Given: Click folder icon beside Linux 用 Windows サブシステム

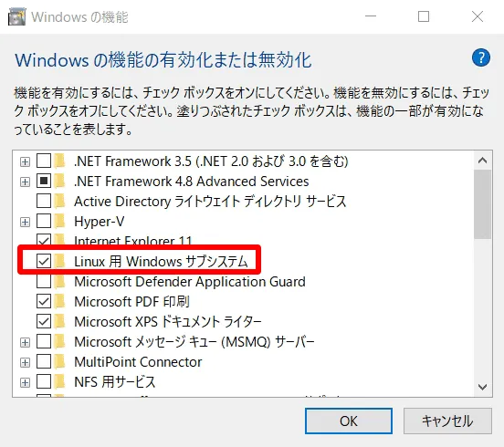Looking at the screenshot, I should (60, 261).
